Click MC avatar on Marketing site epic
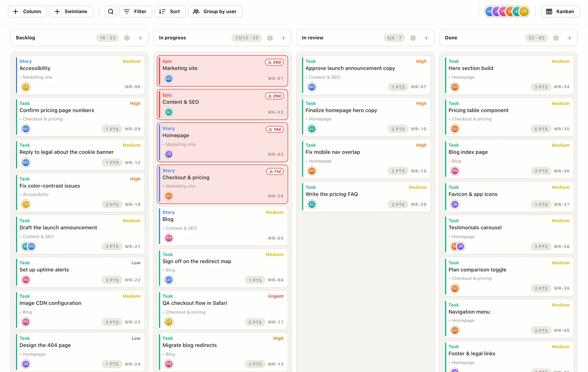Image resolution: width=588 pixels, height=372 pixels. pyautogui.click(x=169, y=79)
